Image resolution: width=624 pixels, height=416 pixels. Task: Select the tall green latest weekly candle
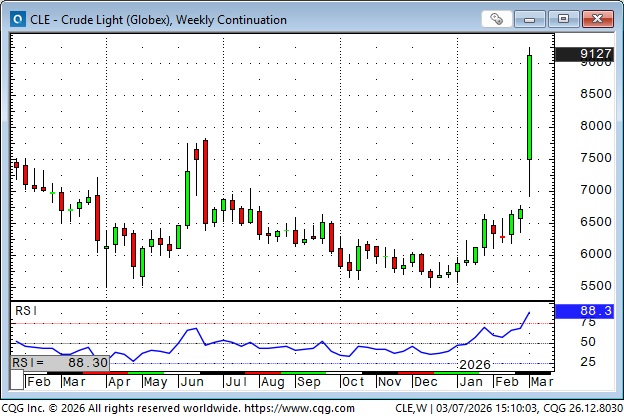[529, 107]
